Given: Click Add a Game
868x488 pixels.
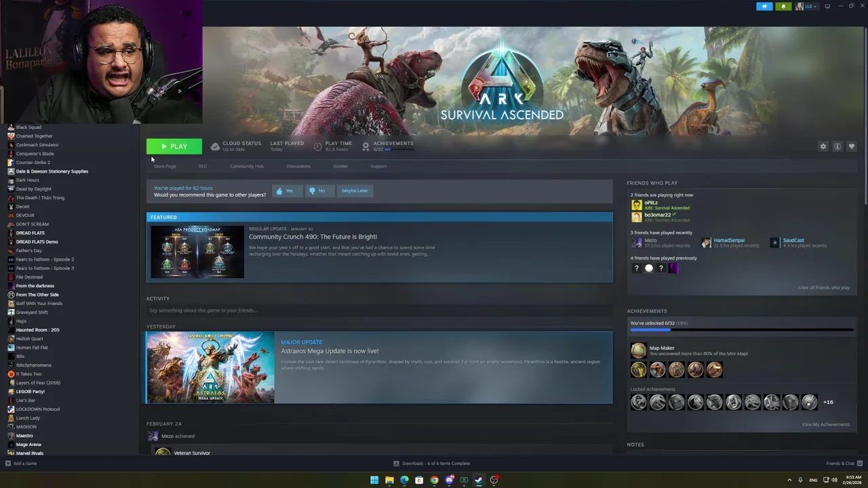Looking at the screenshot, I should tap(21, 464).
